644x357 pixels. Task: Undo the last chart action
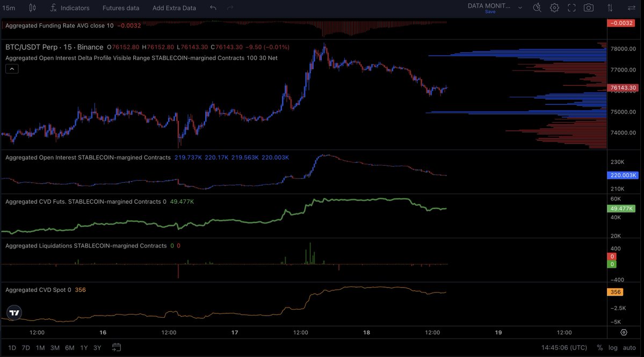(x=213, y=8)
